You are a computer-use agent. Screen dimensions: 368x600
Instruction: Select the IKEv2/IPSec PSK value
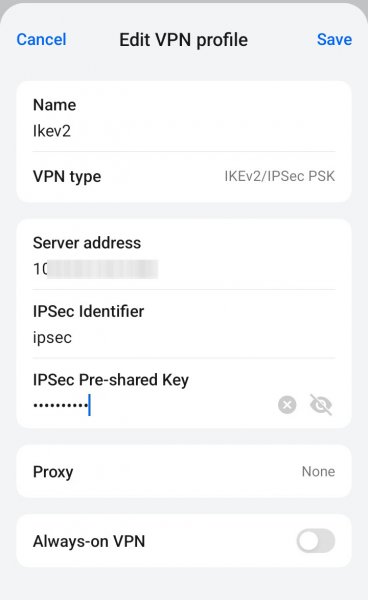[x=280, y=176]
